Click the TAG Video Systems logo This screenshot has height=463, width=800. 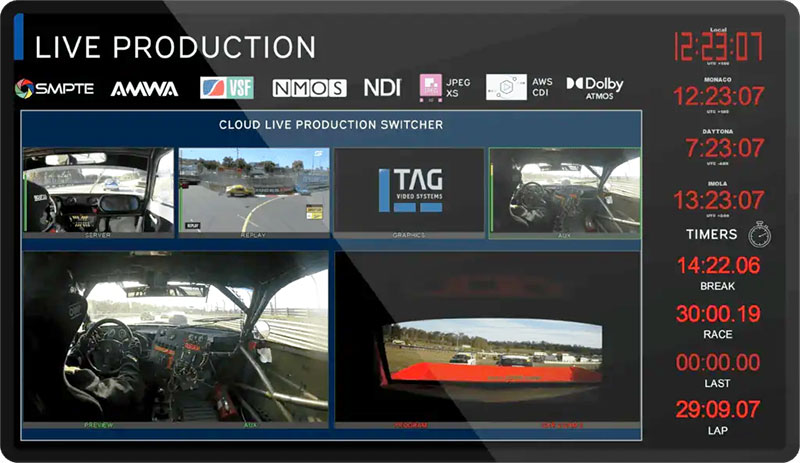(411, 190)
